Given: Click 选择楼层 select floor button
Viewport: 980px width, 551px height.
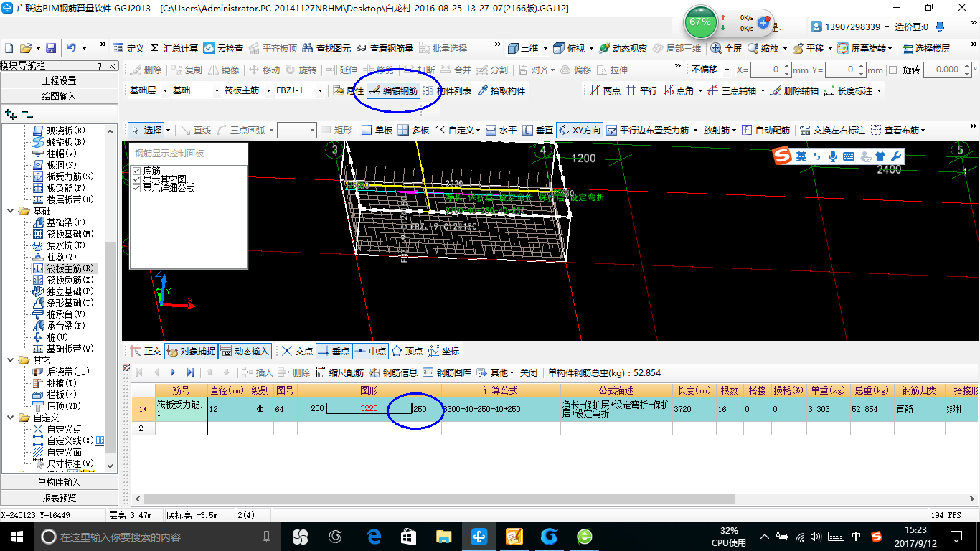Looking at the screenshot, I should pyautogui.click(x=926, y=48).
